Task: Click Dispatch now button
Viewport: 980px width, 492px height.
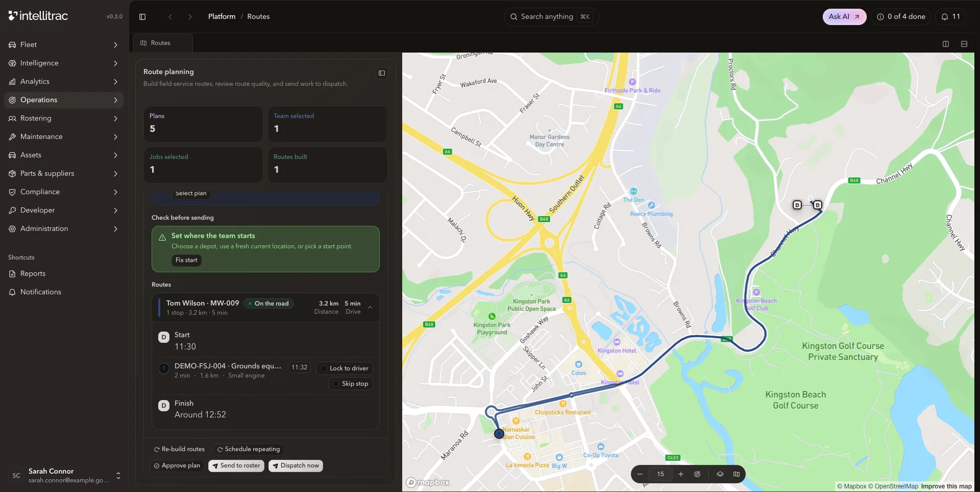Action: point(296,466)
